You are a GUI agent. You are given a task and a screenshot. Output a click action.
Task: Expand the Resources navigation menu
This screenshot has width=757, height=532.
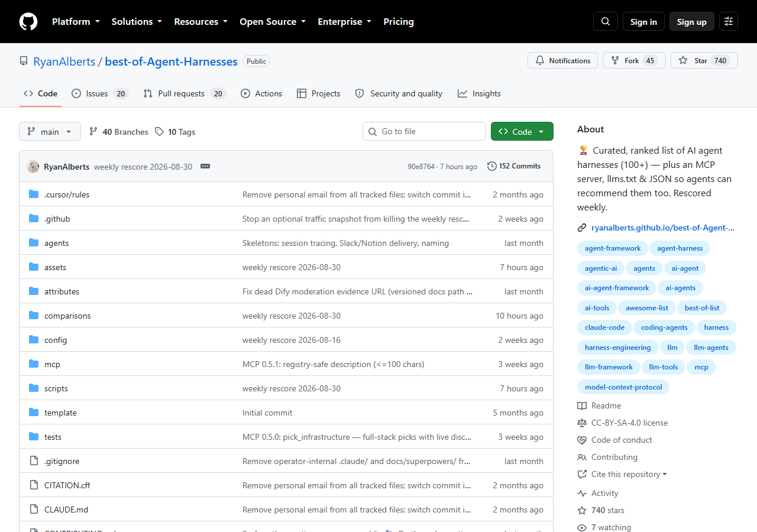[200, 22]
